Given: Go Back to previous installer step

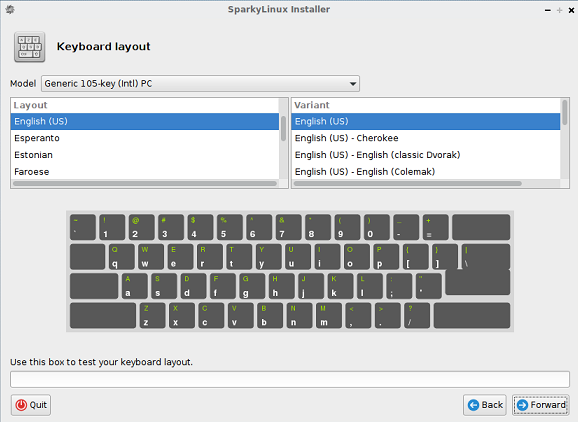Looking at the screenshot, I should click(x=486, y=405).
